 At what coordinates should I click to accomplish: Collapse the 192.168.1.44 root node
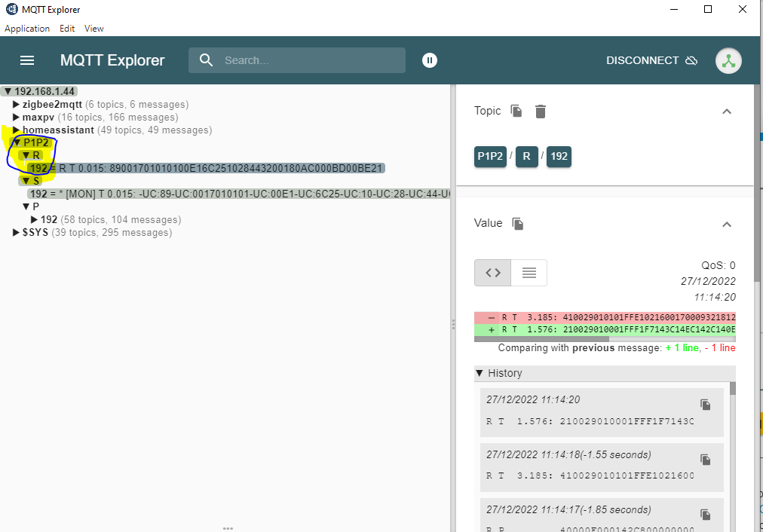pos(8,91)
